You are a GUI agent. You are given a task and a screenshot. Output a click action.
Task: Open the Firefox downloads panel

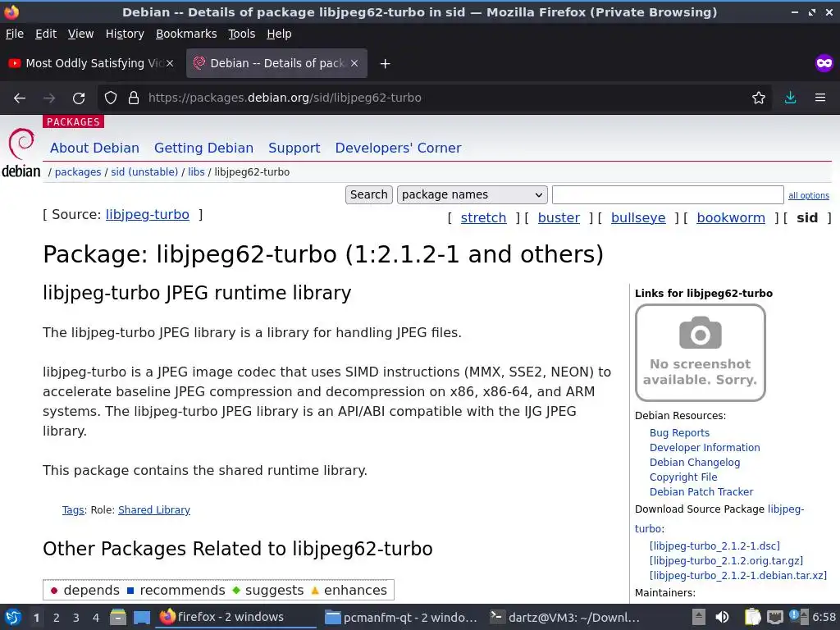click(x=790, y=98)
